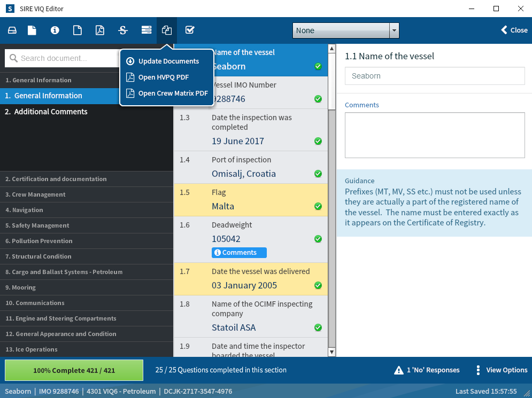Select question 1.8 Name of the OCIMF inspecting company
This screenshot has width=532, height=398.
pos(251,316)
